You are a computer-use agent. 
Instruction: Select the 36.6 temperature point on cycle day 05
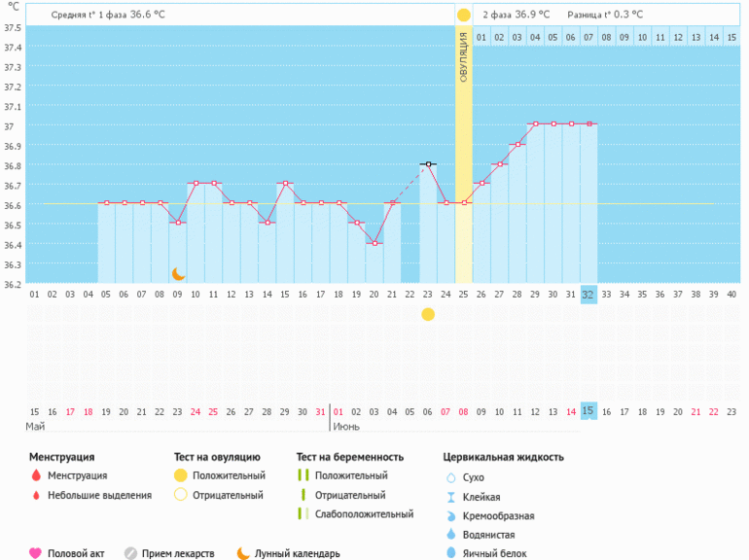pyautogui.click(x=107, y=203)
